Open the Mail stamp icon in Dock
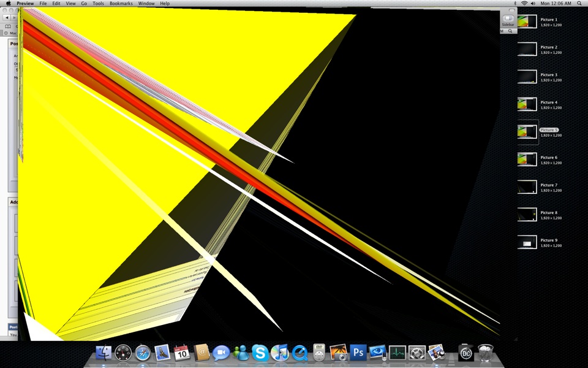 pos(162,353)
